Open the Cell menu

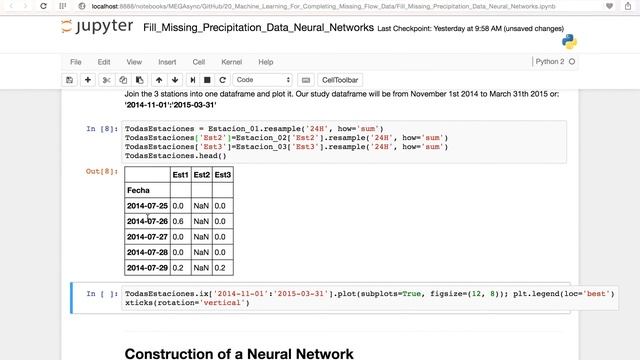pyautogui.click(x=198, y=62)
